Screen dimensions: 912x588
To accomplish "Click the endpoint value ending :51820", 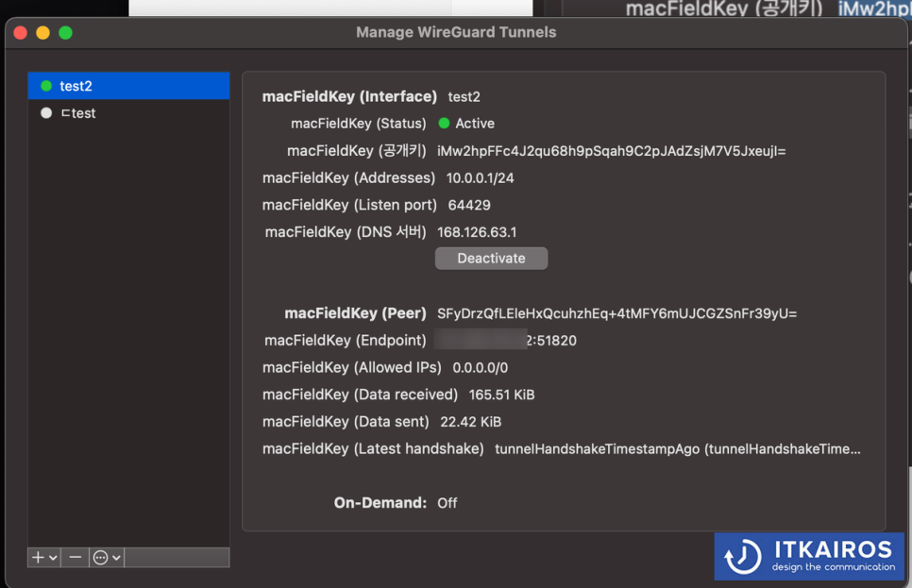I will [505, 340].
